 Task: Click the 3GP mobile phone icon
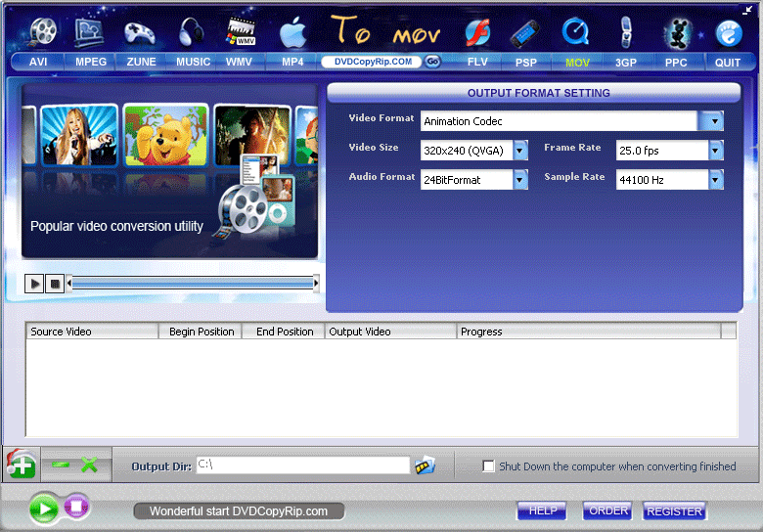(626, 32)
